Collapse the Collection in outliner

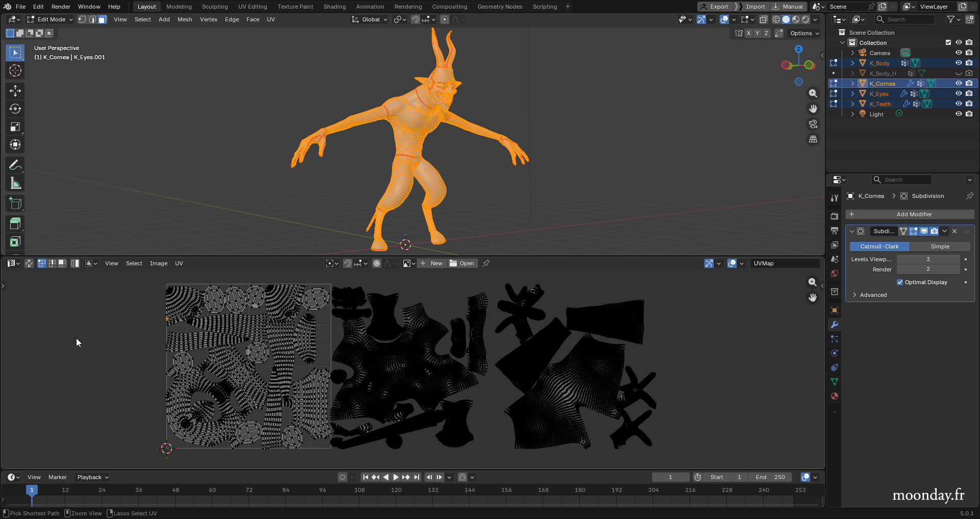[x=842, y=42]
